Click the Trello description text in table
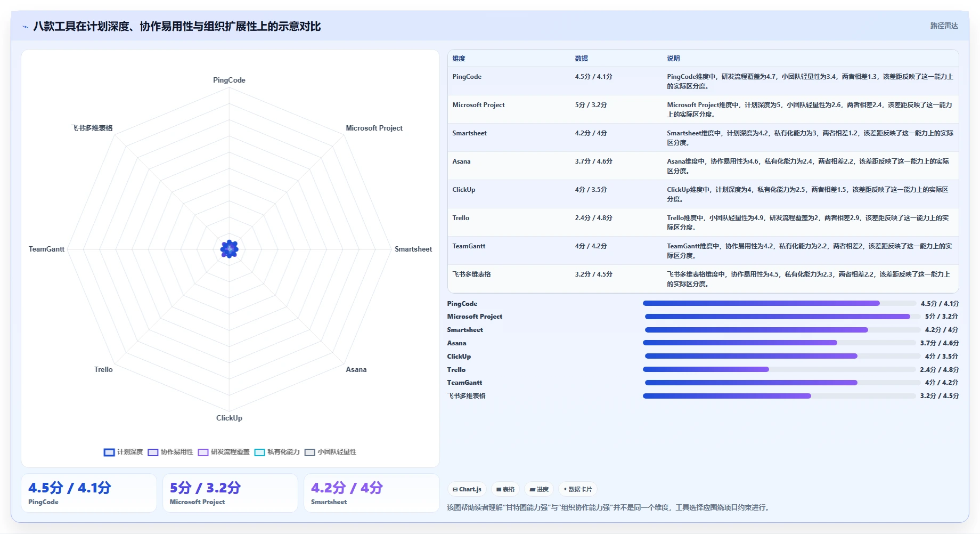The width and height of the screenshot is (980, 534). tap(808, 222)
